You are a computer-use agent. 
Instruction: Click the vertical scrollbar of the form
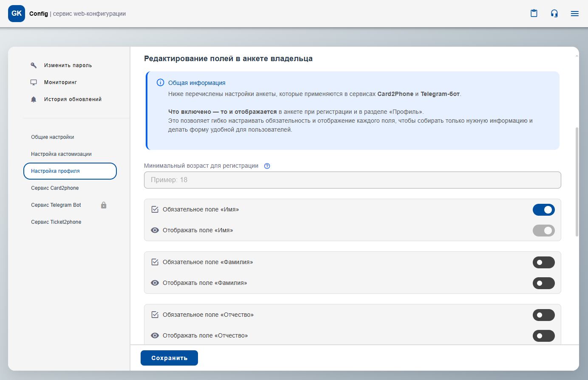click(577, 182)
